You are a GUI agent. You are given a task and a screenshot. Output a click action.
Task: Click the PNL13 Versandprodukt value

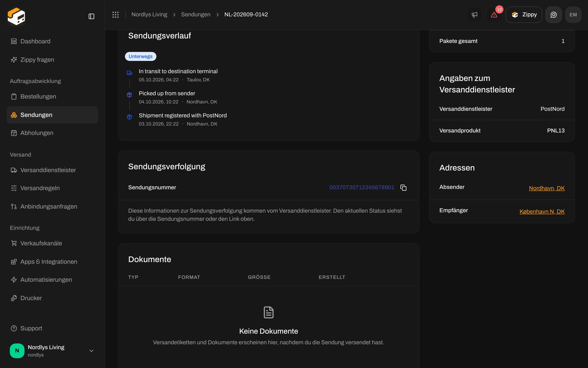556,131
